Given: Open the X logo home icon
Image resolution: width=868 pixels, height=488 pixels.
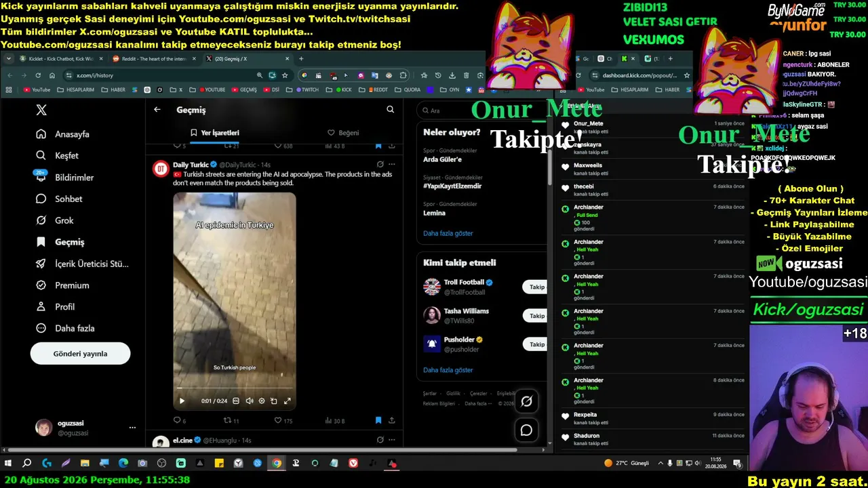Looking at the screenshot, I should tap(41, 110).
